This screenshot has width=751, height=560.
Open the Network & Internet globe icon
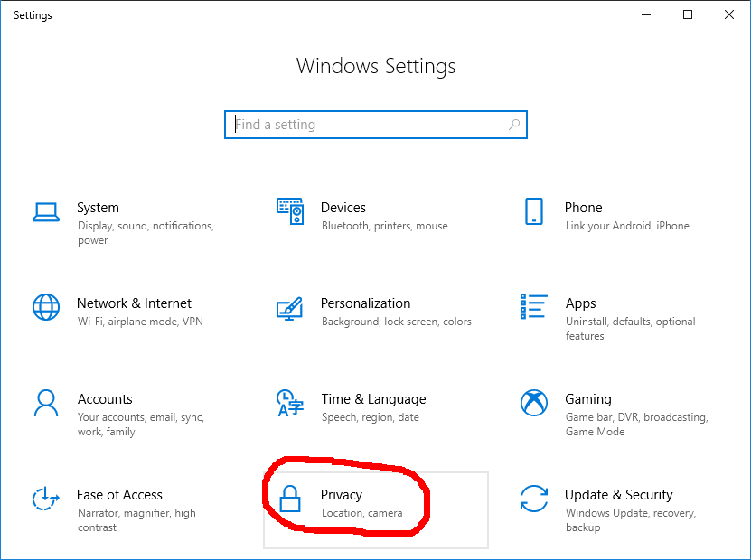[x=46, y=307]
